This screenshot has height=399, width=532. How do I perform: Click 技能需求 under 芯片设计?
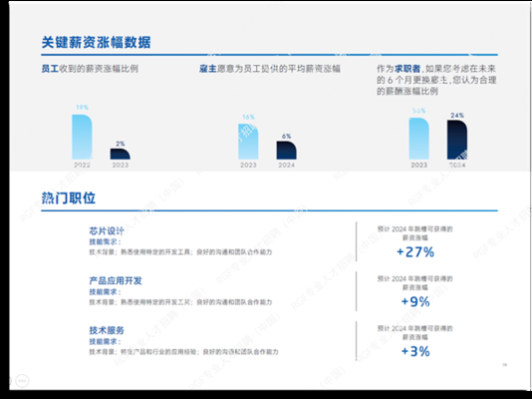point(105,242)
